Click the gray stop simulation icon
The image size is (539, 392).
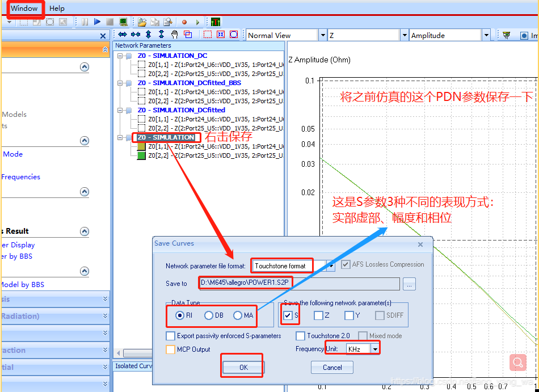(x=110, y=22)
